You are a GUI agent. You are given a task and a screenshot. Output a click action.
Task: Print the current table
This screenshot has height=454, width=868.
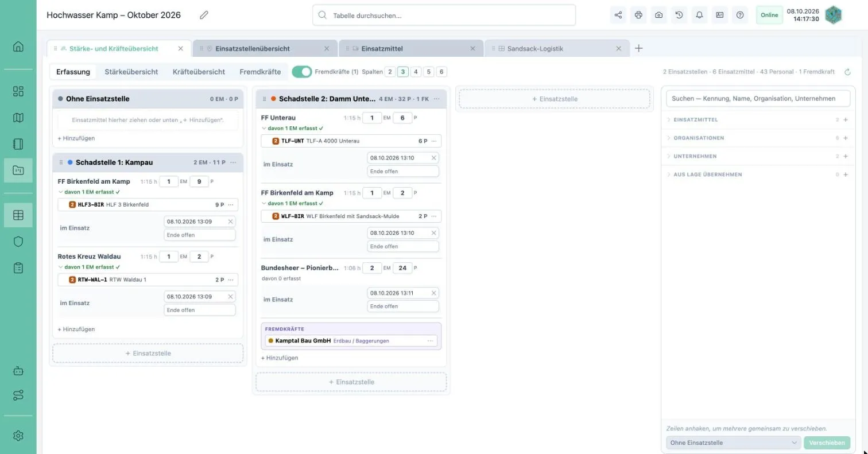point(638,15)
